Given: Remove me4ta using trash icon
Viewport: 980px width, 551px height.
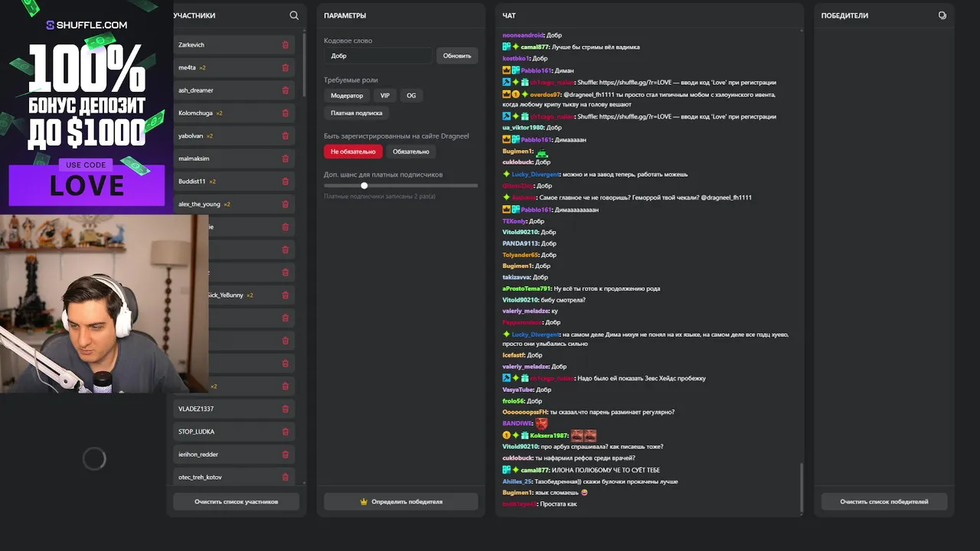Looking at the screenshot, I should click(x=286, y=68).
